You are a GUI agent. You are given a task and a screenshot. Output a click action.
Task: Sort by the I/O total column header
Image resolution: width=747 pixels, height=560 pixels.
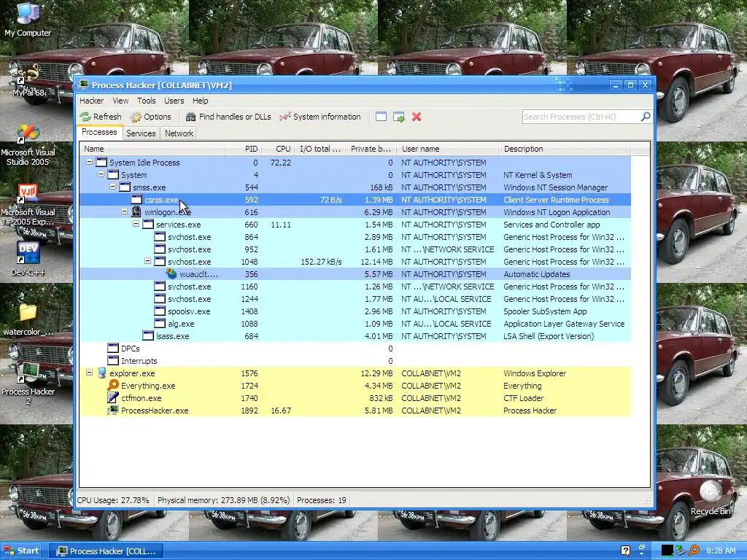320,149
